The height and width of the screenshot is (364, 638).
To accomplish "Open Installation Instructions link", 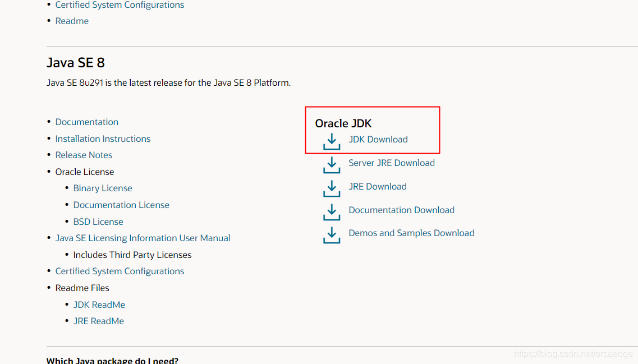I will (103, 139).
